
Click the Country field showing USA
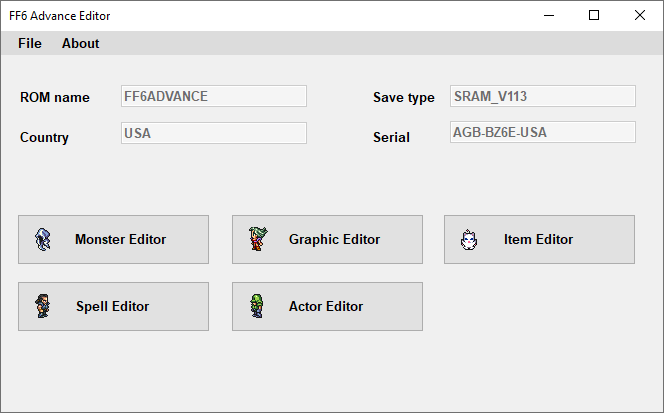214,133
